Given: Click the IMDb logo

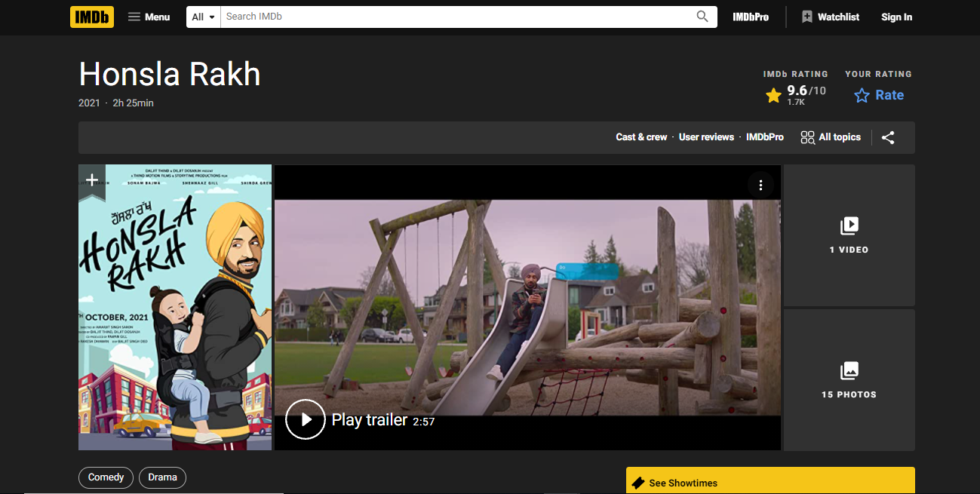Looking at the screenshot, I should tap(91, 17).
